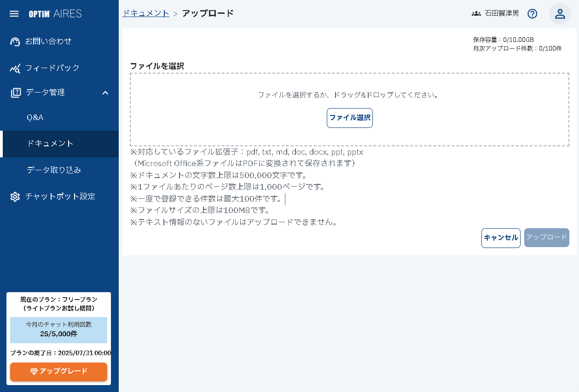Navigate using the ドキュメント breadcrumb link
579x392 pixels.
click(x=145, y=13)
